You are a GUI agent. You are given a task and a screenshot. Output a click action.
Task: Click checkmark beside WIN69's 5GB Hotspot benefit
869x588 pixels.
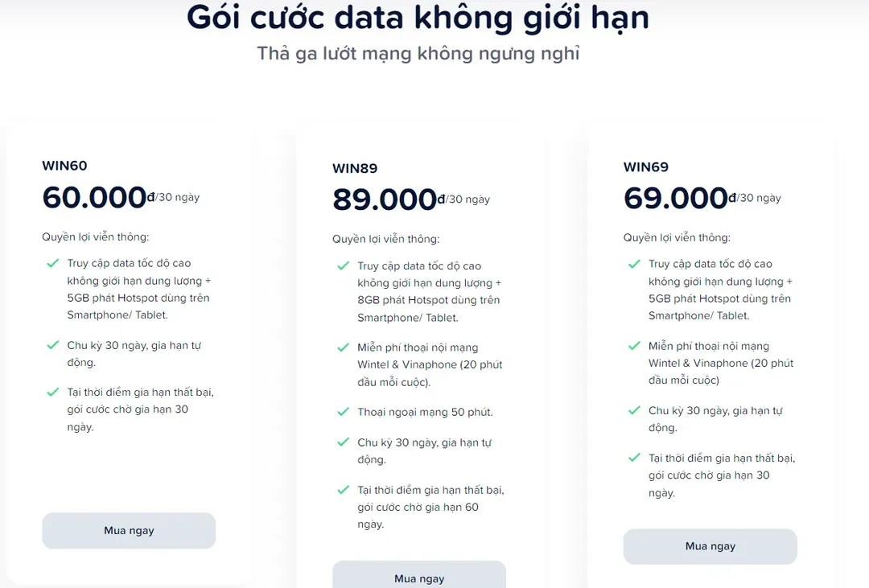(634, 264)
